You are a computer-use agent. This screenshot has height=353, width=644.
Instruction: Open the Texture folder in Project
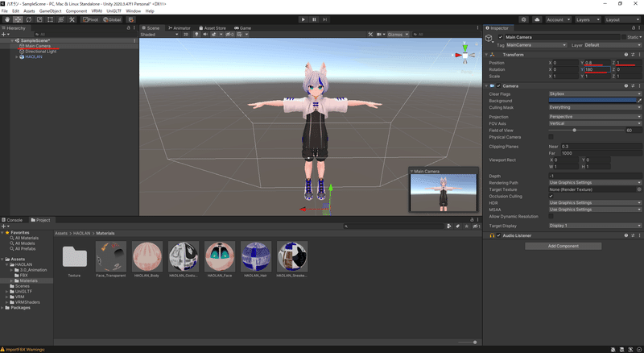click(74, 257)
